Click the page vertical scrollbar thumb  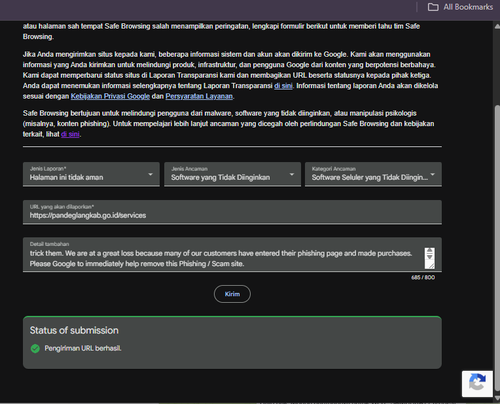[x=497, y=247]
